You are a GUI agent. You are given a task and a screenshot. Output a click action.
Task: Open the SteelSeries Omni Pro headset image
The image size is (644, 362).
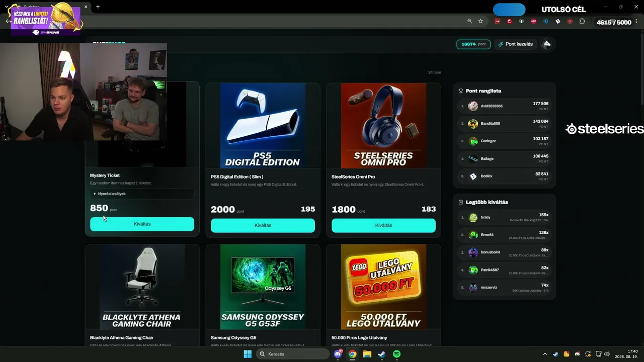(x=383, y=126)
